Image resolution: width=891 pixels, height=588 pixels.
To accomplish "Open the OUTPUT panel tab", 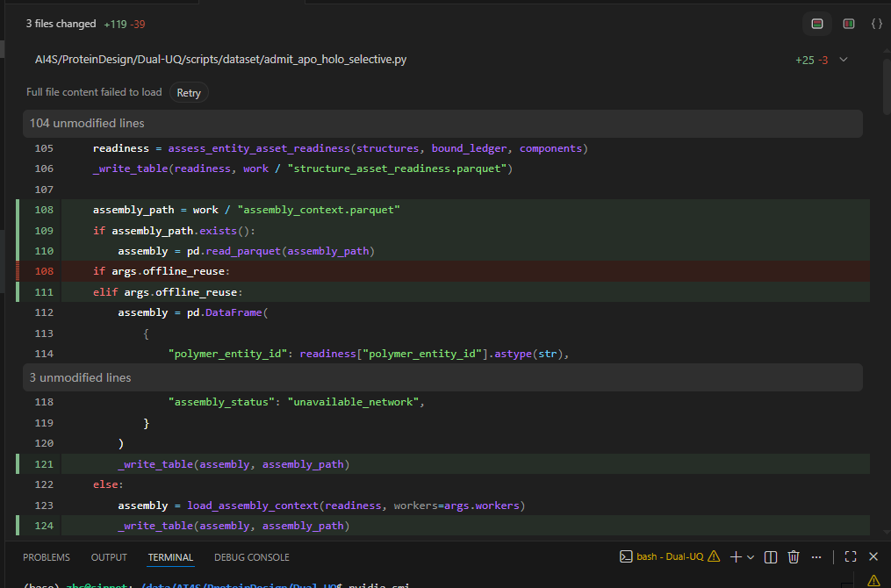I will 109,557.
